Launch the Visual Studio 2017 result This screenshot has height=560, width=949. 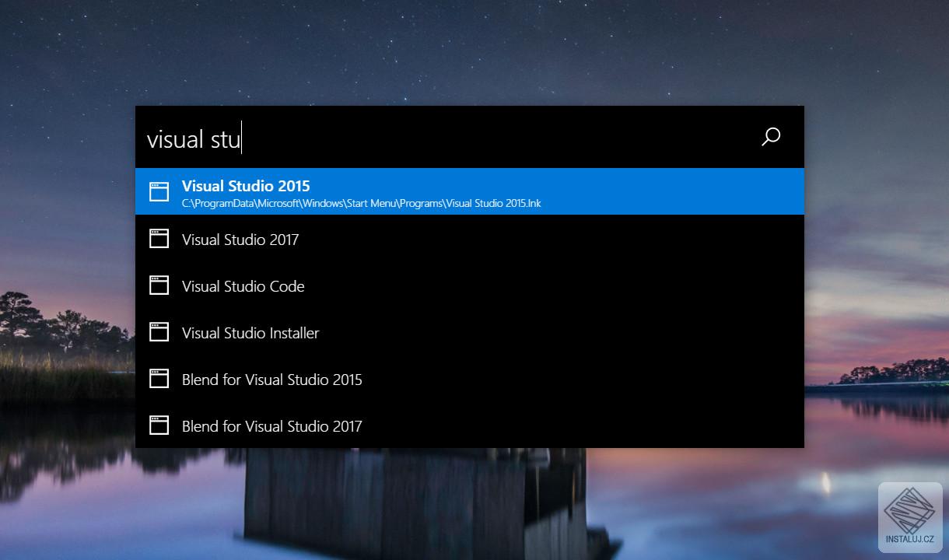469,238
